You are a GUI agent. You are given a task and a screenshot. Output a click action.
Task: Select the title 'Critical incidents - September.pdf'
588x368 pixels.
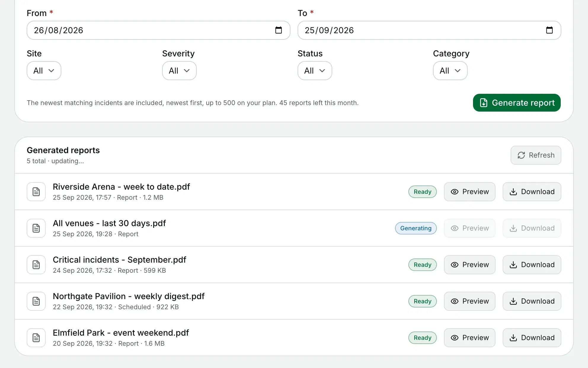pos(119,260)
